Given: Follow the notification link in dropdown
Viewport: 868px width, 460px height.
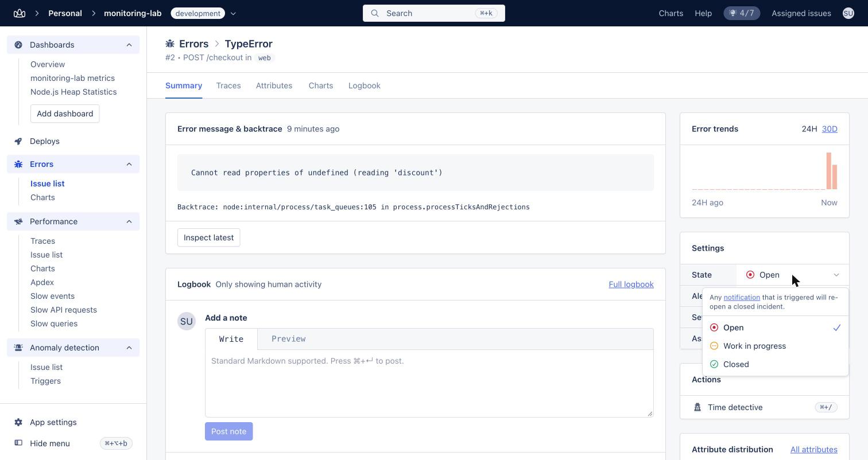Looking at the screenshot, I should coord(742,297).
